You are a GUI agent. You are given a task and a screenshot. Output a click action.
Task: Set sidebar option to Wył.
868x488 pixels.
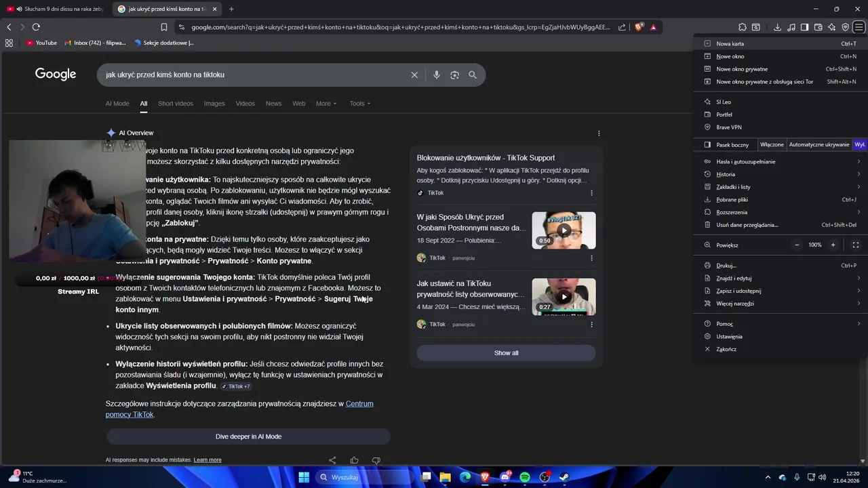[x=860, y=144]
